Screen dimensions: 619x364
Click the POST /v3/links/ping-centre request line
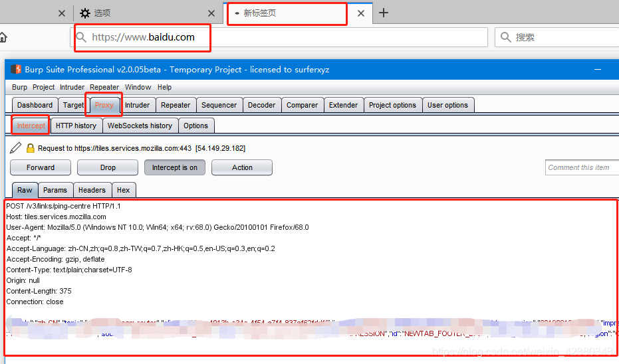pyautogui.click(x=64, y=207)
